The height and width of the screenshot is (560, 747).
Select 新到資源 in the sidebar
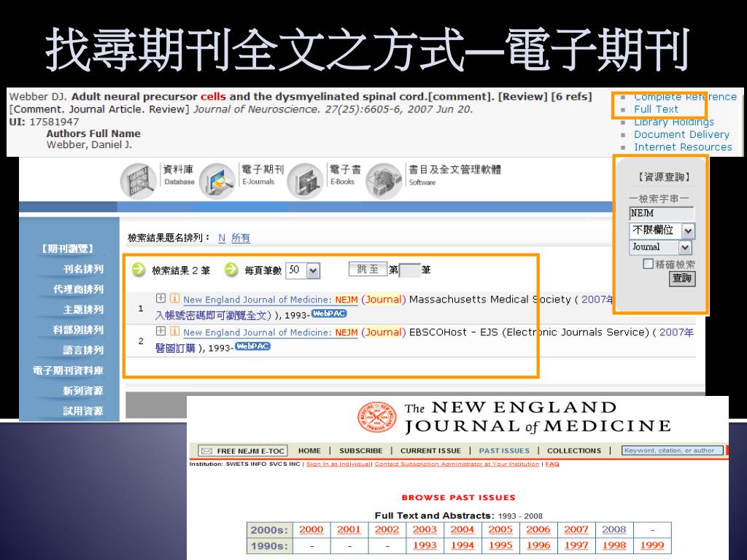[x=83, y=391]
